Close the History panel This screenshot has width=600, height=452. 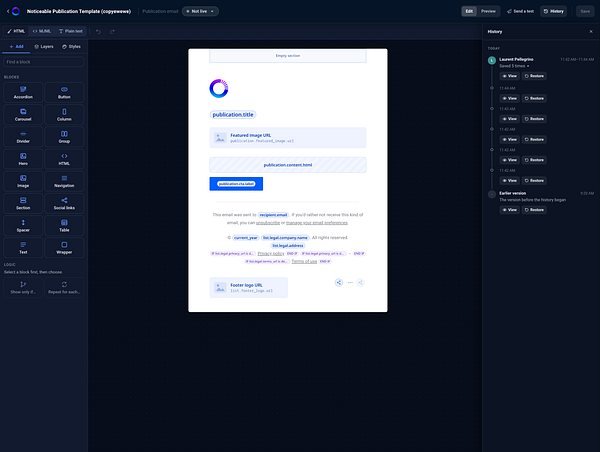click(x=591, y=31)
